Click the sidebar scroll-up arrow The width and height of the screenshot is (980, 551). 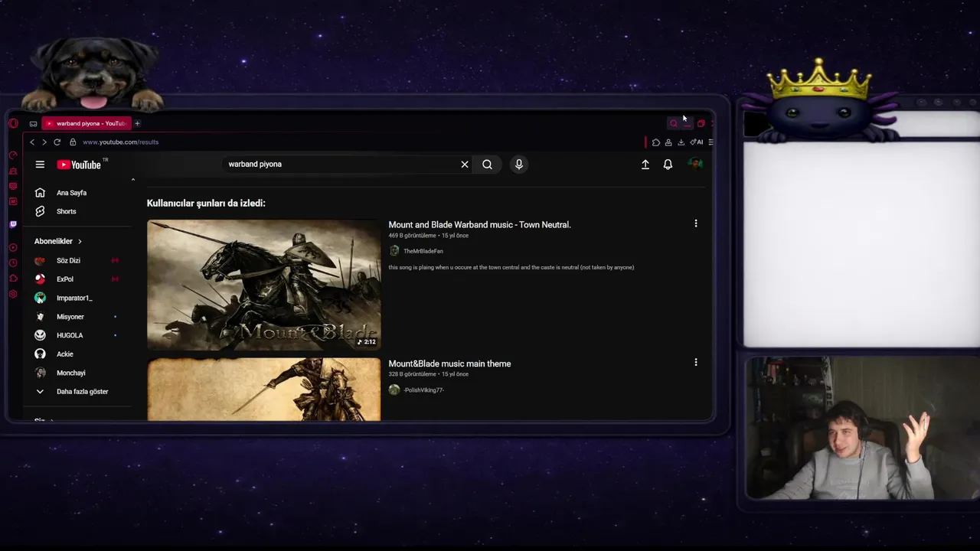pos(132,180)
